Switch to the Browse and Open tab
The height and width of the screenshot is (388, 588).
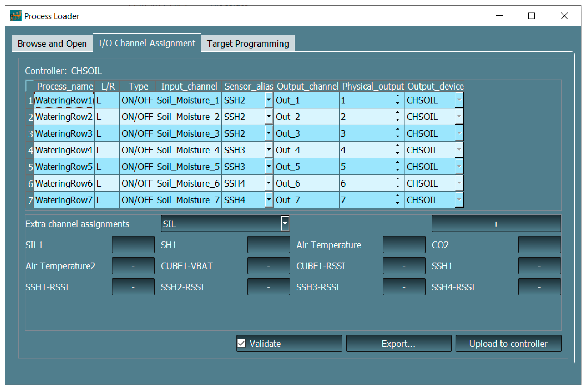point(52,44)
